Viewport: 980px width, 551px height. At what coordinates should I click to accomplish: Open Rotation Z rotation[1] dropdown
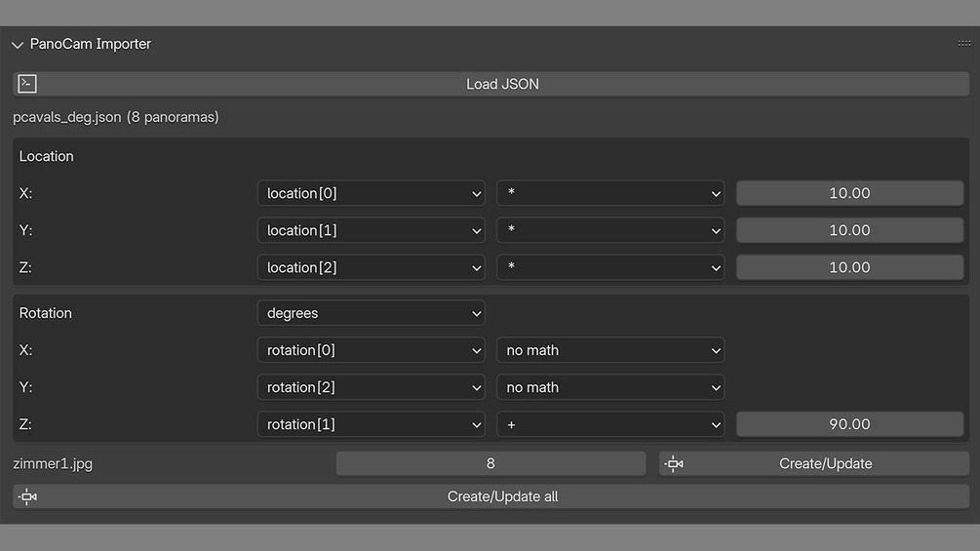[372, 424]
